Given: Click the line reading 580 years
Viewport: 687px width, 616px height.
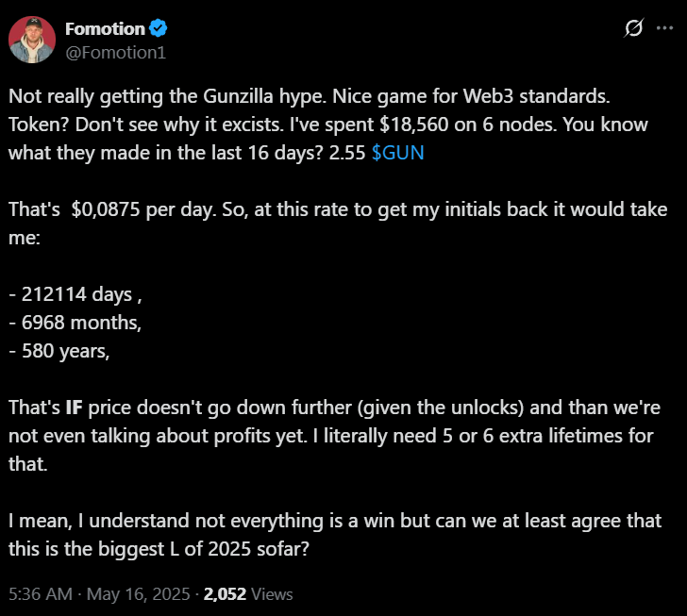Looking at the screenshot, I should pos(59,351).
